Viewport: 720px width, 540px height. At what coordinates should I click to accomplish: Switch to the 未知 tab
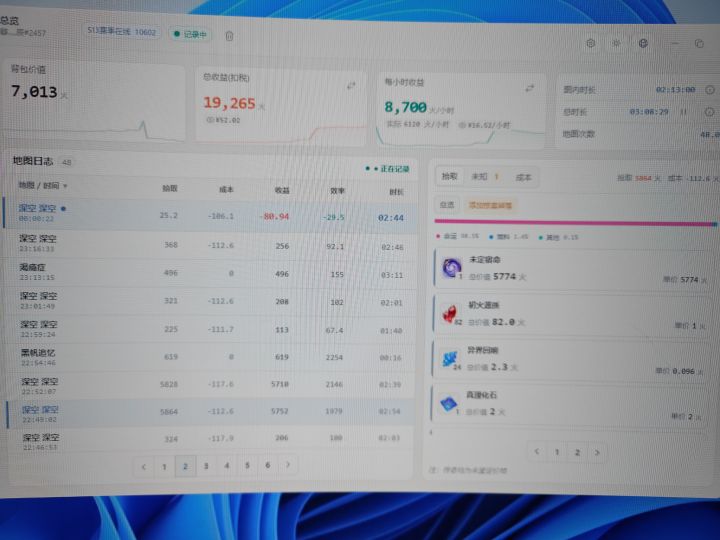click(484, 176)
